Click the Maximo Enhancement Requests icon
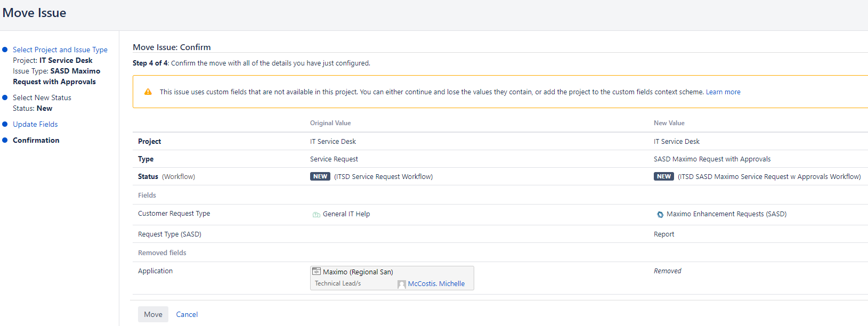Image resolution: width=868 pixels, height=326 pixels. click(660, 214)
